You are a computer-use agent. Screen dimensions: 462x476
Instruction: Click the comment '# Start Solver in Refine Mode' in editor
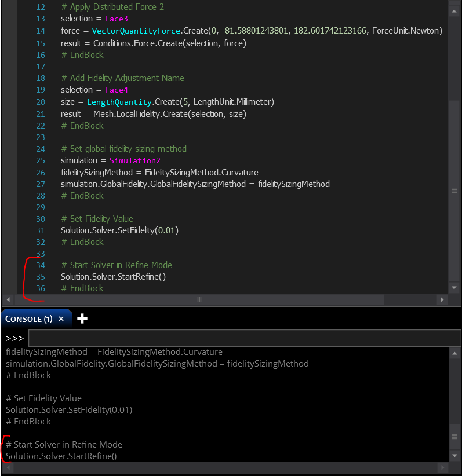pyautogui.click(x=117, y=265)
